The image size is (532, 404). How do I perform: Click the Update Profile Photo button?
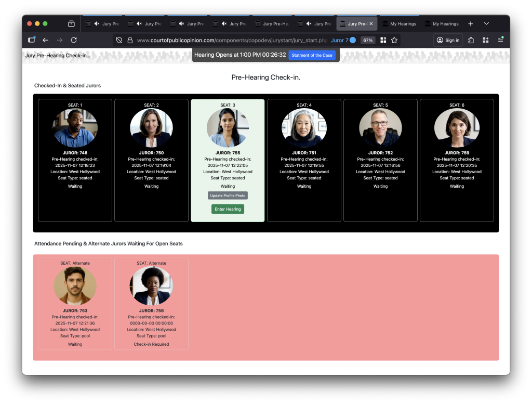coord(228,196)
